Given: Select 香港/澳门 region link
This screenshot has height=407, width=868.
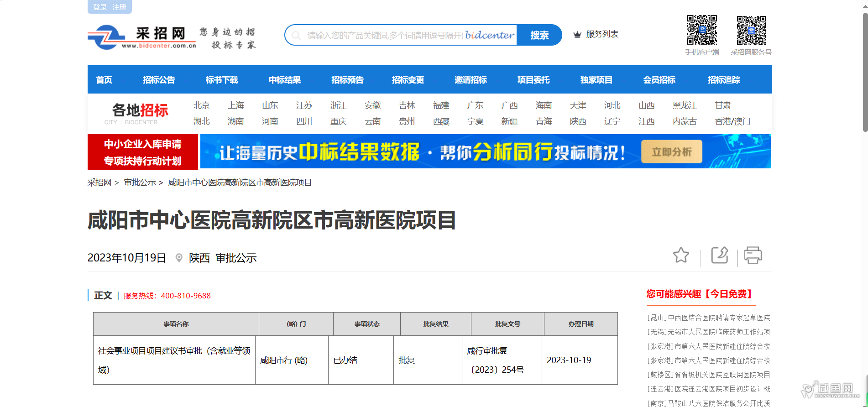Looking at the screenshot, I should coord(732,121).
